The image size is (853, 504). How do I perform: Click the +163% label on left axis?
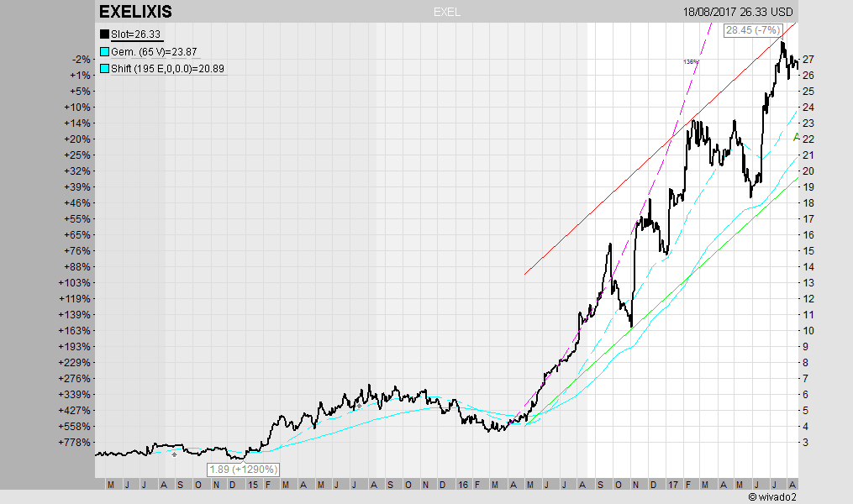point(75,331)
